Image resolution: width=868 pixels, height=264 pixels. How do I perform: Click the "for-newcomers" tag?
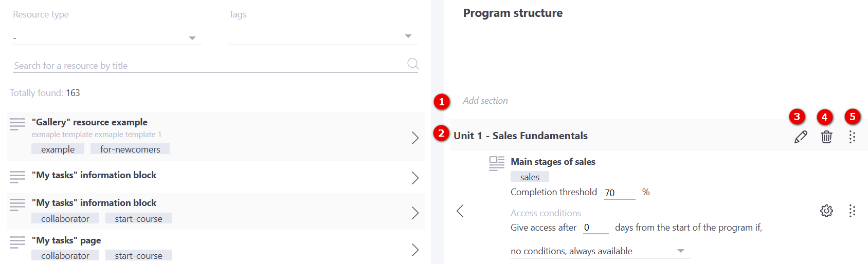click(130, 149)
